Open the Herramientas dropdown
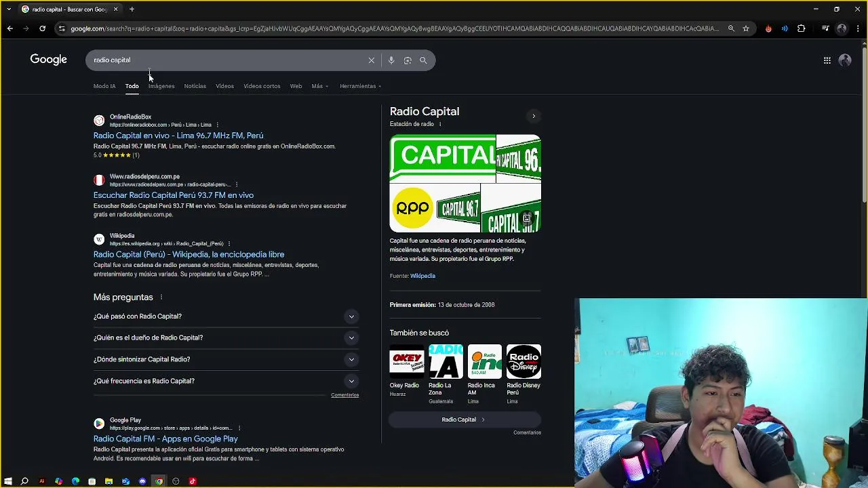Viewport: 868px width, 488px height. [361, 86]
